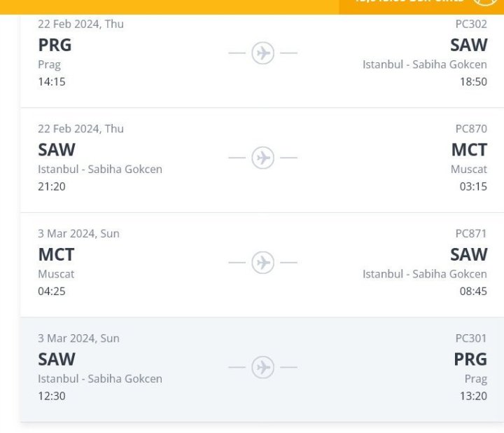Image resolution: width=504 pixels, height=433 pixels.
Task: Click the 12:30 departure time
Action: click(52, 397)
